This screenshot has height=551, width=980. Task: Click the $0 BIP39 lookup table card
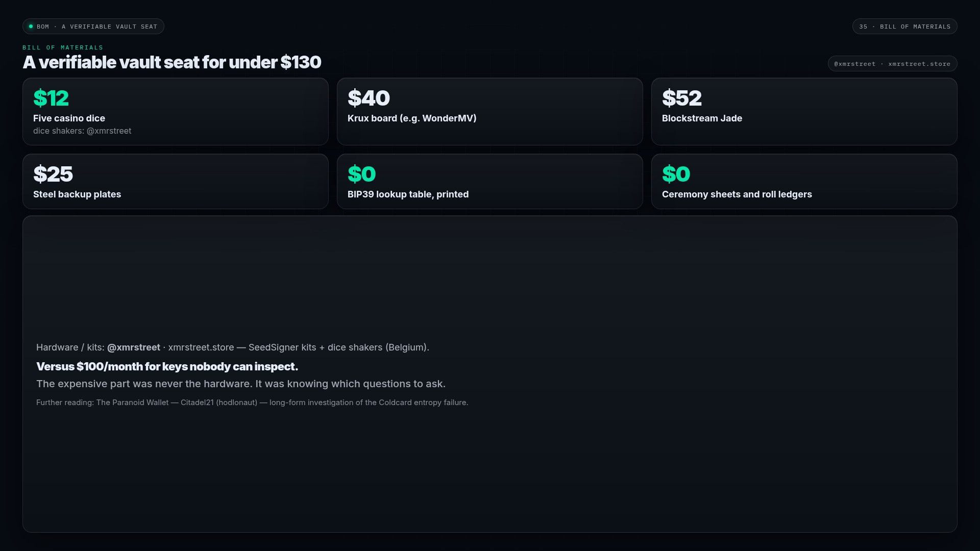[490, 182]
